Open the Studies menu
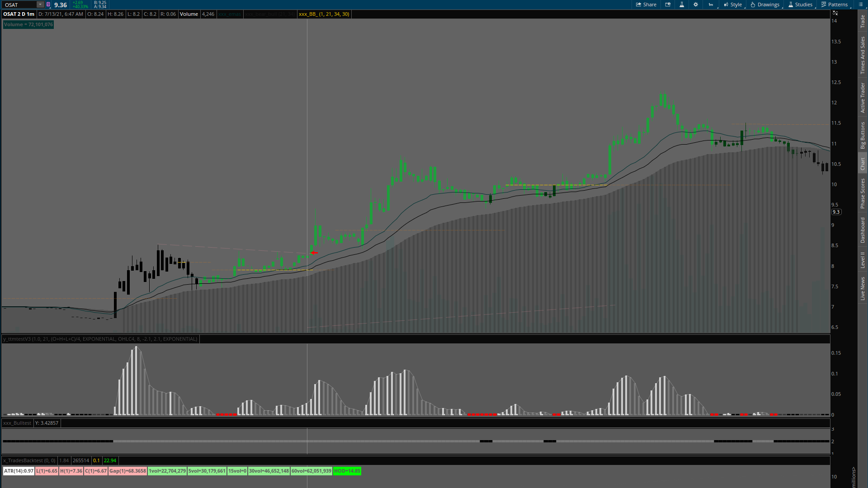 pos(800,5)
